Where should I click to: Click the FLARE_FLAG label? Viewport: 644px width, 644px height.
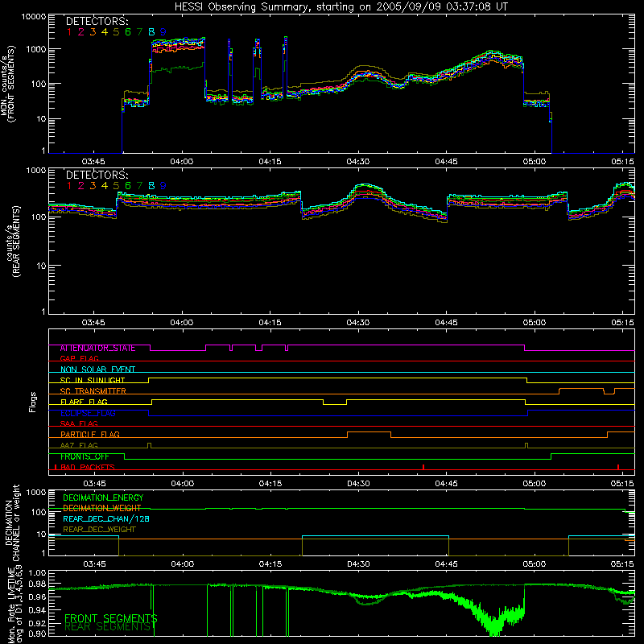[x=84, y=402]
